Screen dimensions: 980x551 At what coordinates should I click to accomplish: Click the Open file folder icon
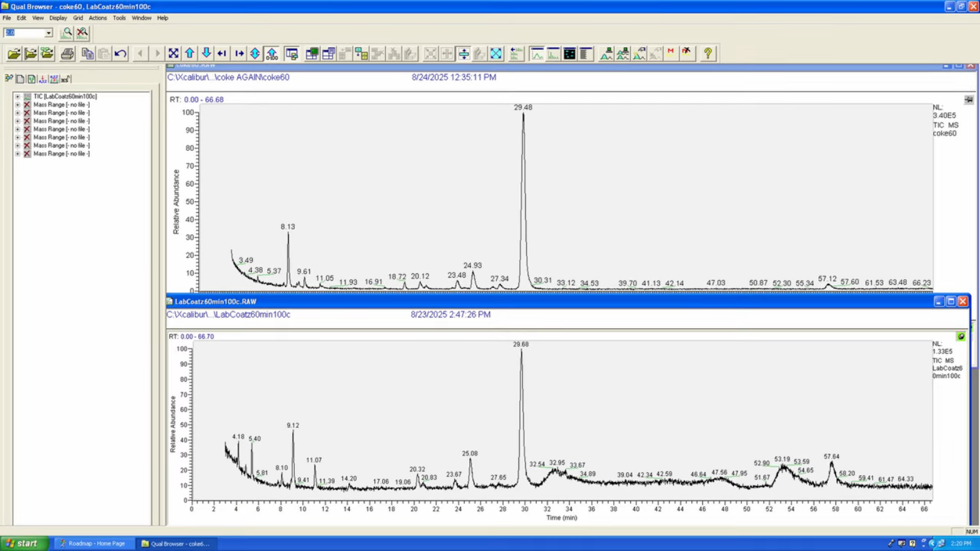pos(14,54)
